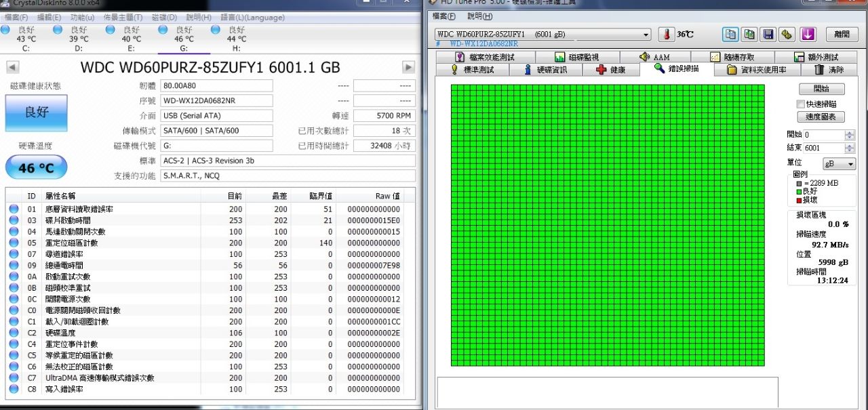Open 磁碟(D) menu in CrystalDiskInfo

(x=164, y=17)
